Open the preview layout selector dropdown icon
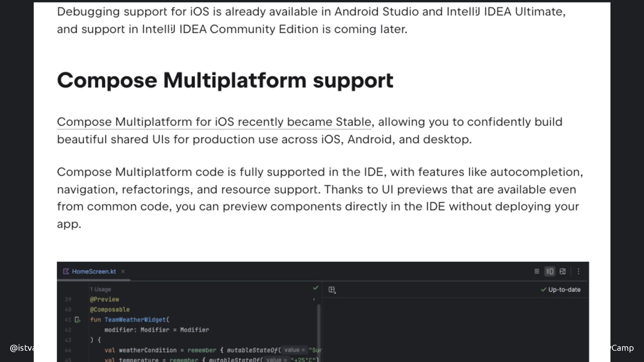 (x=332, y=290)
